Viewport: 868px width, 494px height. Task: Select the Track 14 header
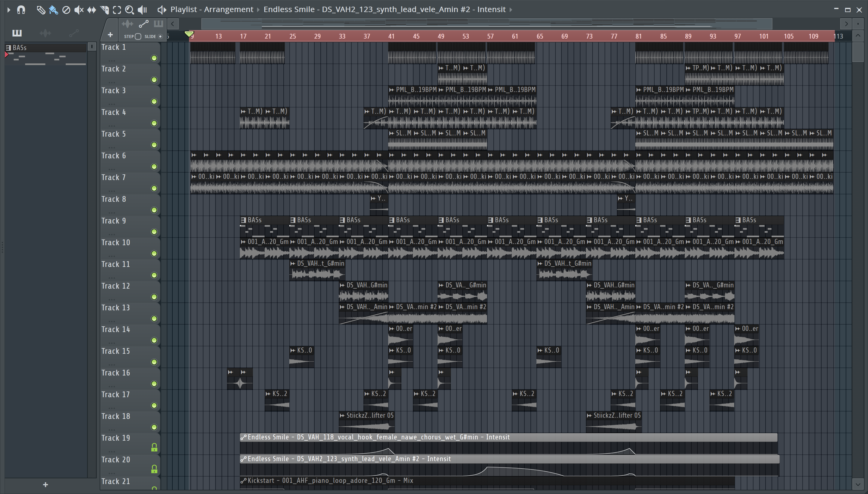[130, 335]
